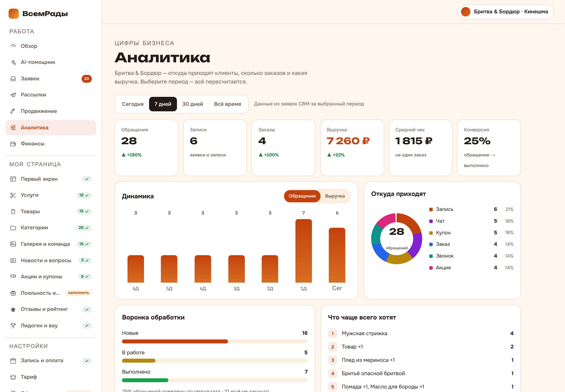565x392 pixels.
Task: Click the green 26 check badge on Категории
Action: pos(84,228)
